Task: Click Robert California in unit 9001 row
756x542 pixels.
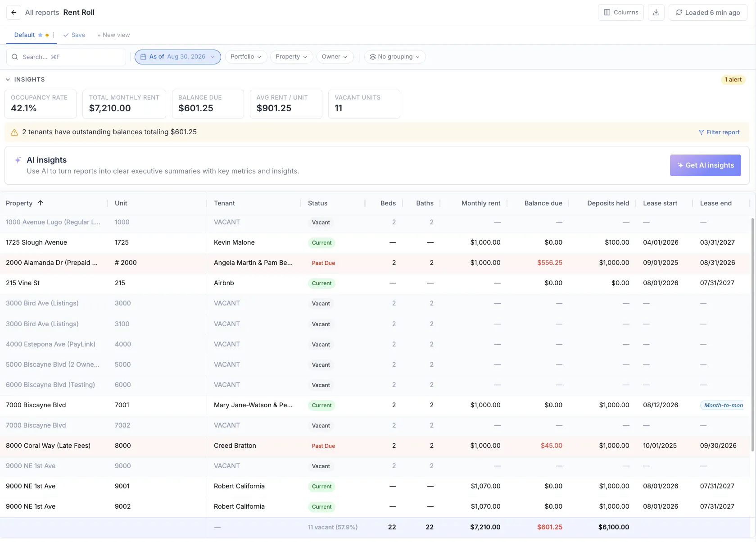Action: [x=239, y=486]
